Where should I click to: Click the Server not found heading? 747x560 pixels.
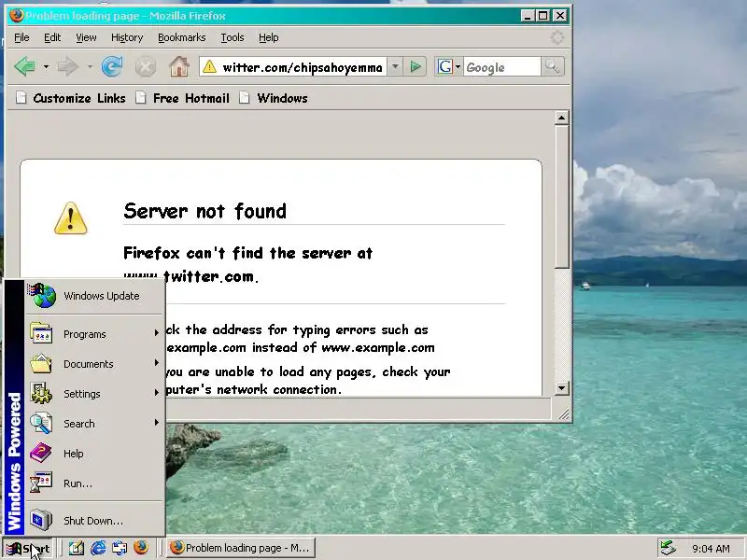click(x=204, y=211)
